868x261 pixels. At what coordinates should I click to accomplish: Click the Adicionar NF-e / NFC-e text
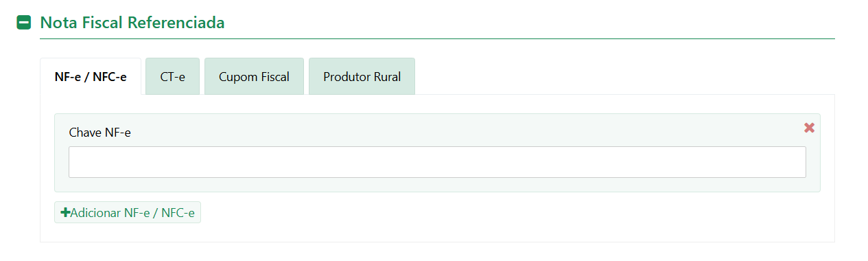click(x=132, y=213)
